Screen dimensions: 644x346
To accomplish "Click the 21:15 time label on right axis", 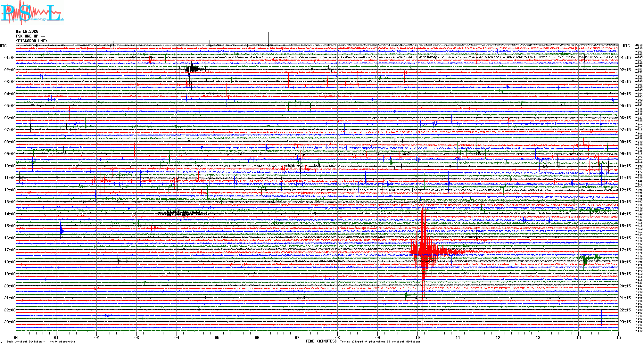I will (625, 298).
